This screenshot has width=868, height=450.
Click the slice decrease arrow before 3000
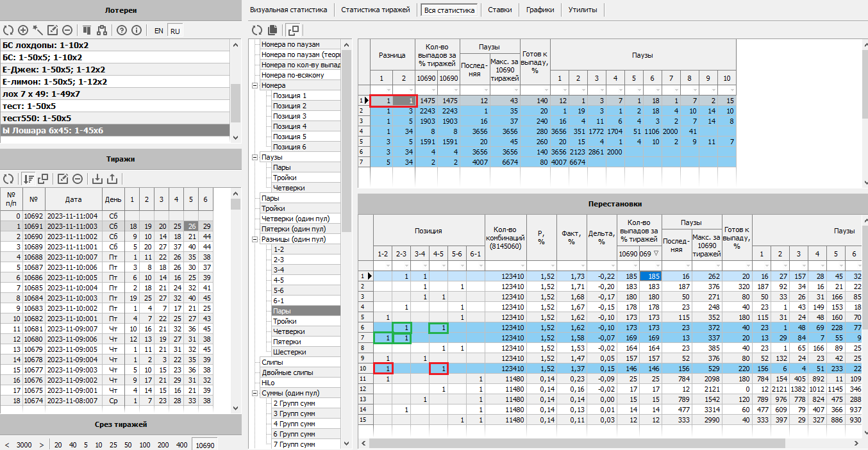pyautogui.click(x=8, y=445)
